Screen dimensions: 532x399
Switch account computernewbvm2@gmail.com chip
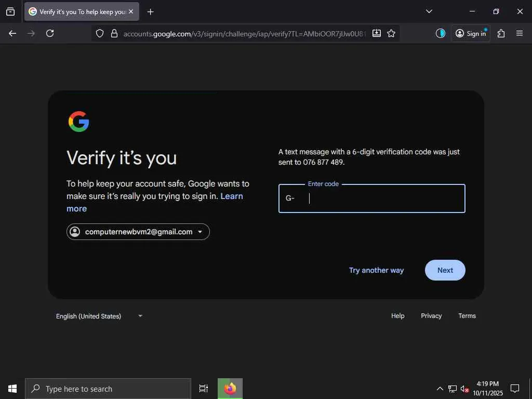[138, 232]
